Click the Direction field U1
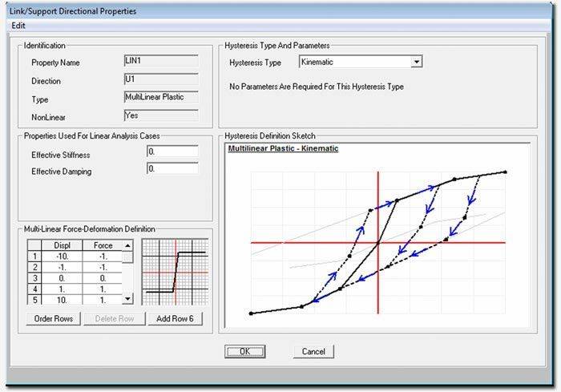This screenshot has height=392, width=561. click(x=161, y=79)
